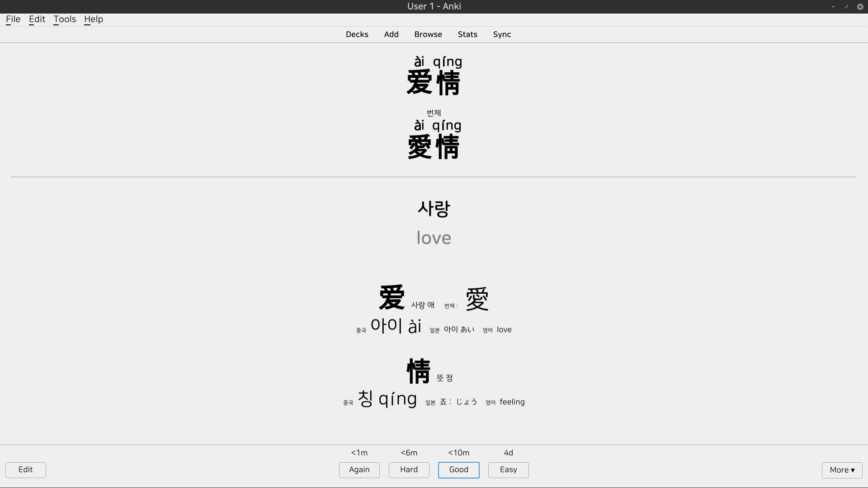Rate this card as Good
The height and width of the screenshot is (488, 868).
point(459,470)
